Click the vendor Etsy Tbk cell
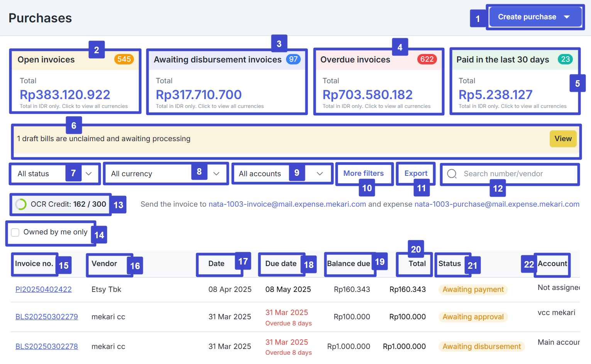This screenshot has height=364, width=591. tap(106, 289)
